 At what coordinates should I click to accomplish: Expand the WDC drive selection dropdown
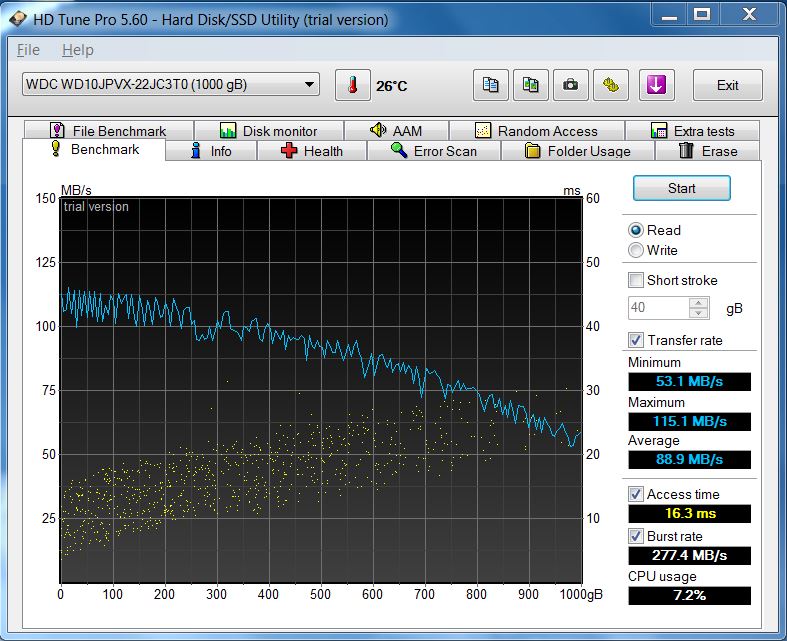pos(309,85)
